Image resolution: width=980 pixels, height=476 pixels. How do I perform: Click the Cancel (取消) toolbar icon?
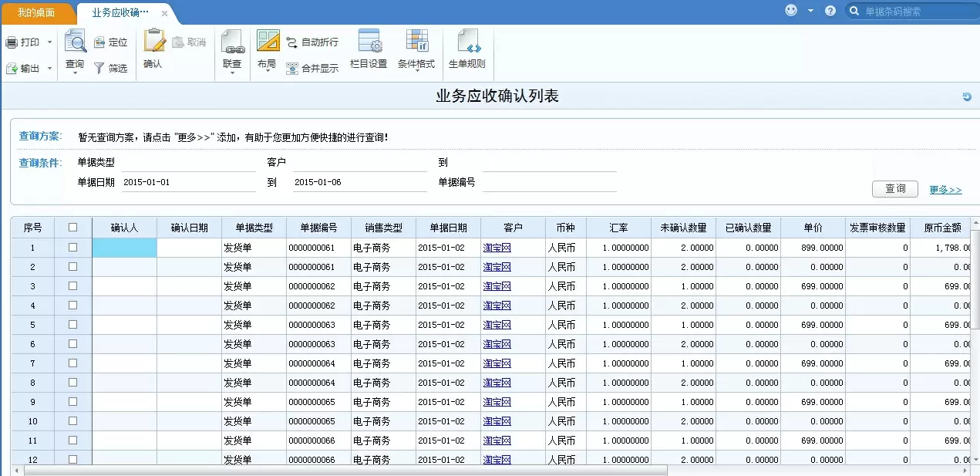click(x=178, y=42)
